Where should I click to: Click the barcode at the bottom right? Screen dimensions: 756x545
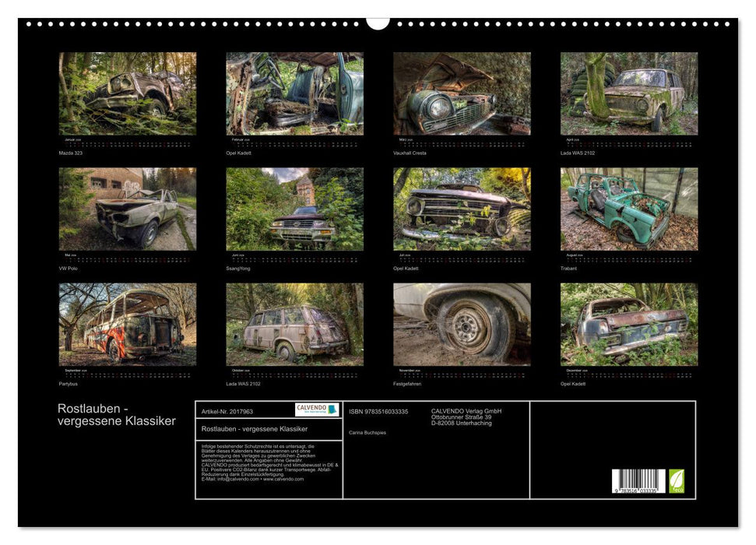[638, 482]
